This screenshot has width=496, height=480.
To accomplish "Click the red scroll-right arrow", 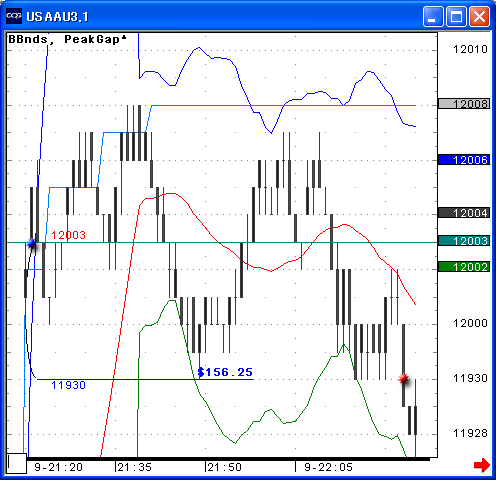I will pos(482,465).
